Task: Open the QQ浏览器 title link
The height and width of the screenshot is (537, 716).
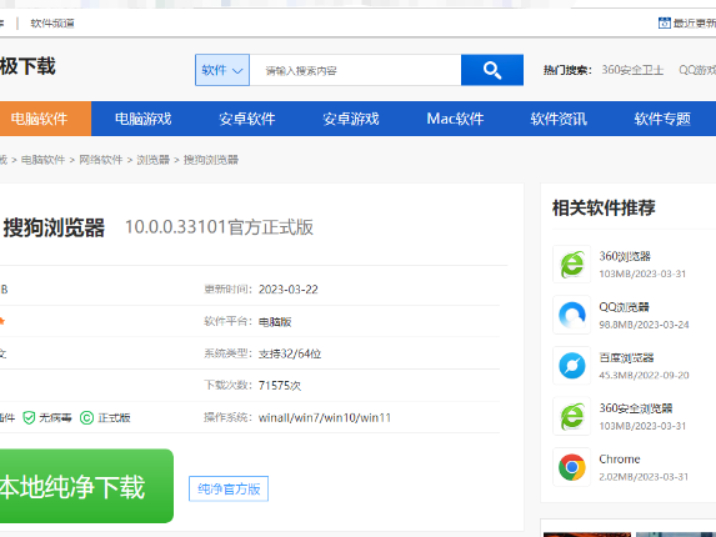Action: 624,307
